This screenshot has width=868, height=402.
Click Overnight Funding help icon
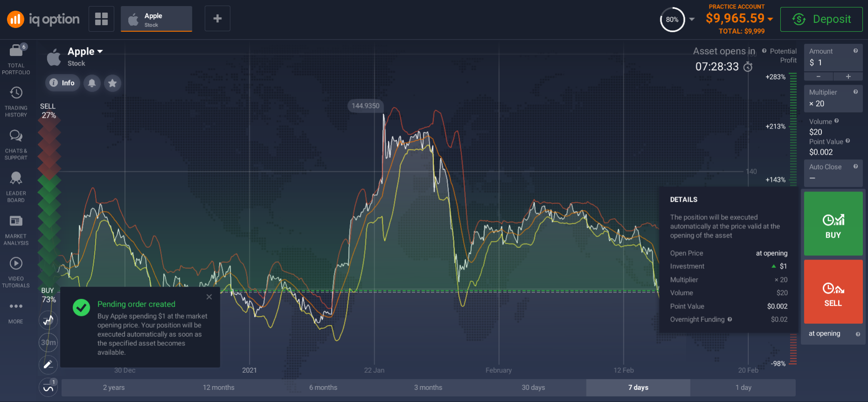click(730, 319)
